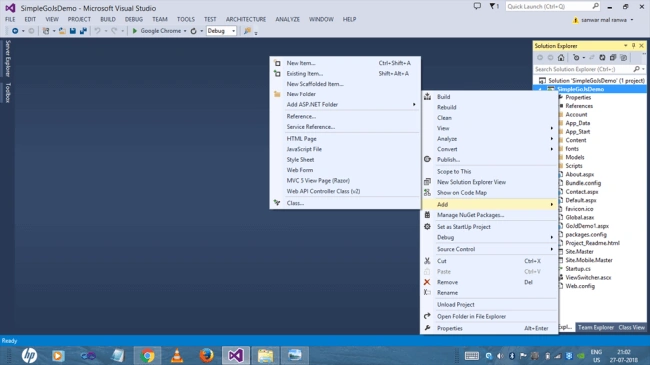650x365 pixels.
Task: Open Manage NuGet Packages...
Action: tap(489, 215)
